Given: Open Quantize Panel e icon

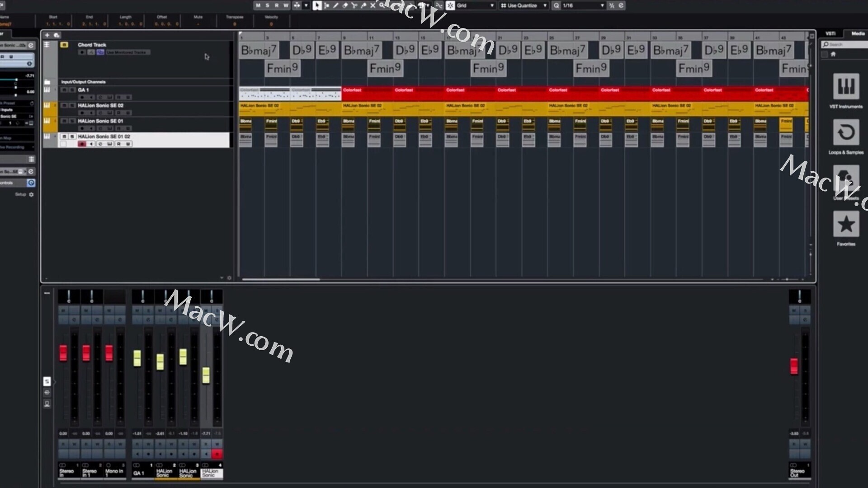Looking at the screenshot, I should pos(621,5).
